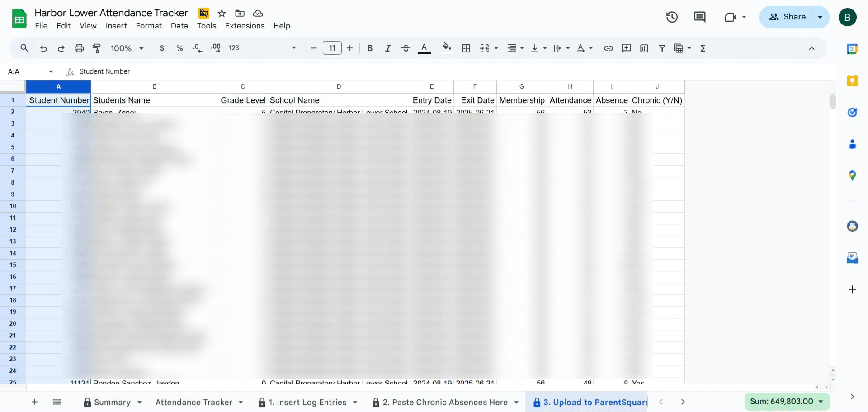The image size is (868, 412).
Task: Open the File menu
Action: [x=41, y=26]
